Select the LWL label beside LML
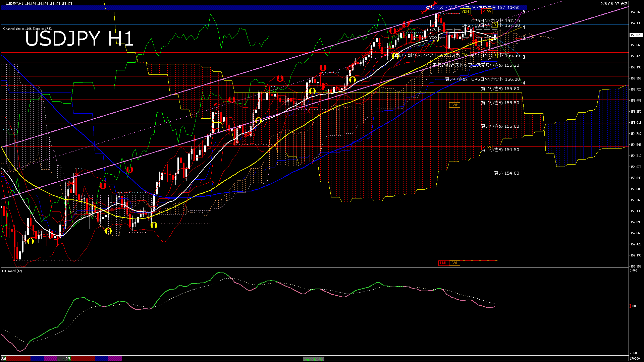 click(x=454, y=263)
